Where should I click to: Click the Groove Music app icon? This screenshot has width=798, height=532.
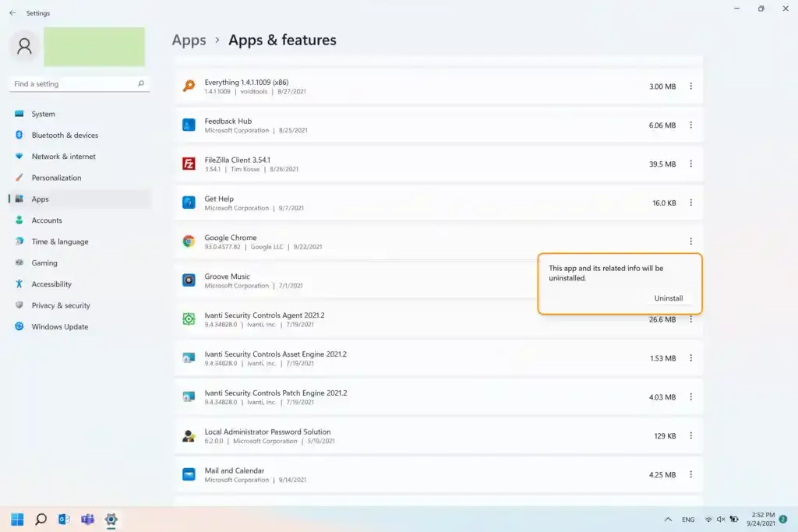click(x=189, y=280)
